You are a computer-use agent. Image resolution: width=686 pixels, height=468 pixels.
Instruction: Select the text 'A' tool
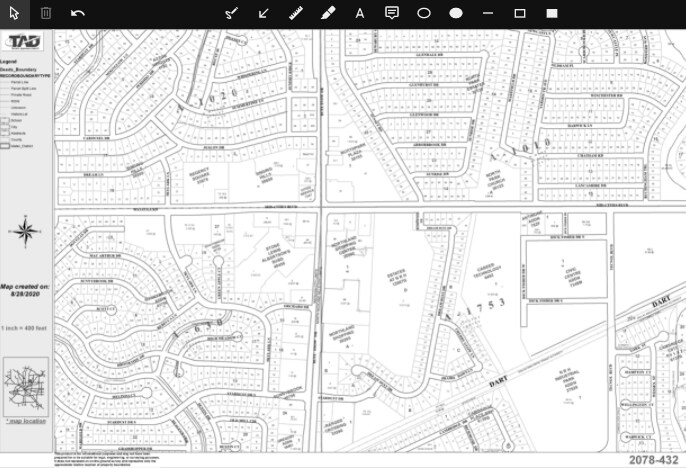[x=360, y=13]
